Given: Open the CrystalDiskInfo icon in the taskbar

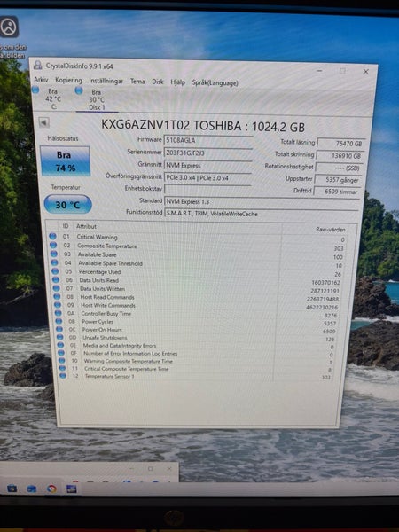Looking at the screenshot, I should [72, 489].
